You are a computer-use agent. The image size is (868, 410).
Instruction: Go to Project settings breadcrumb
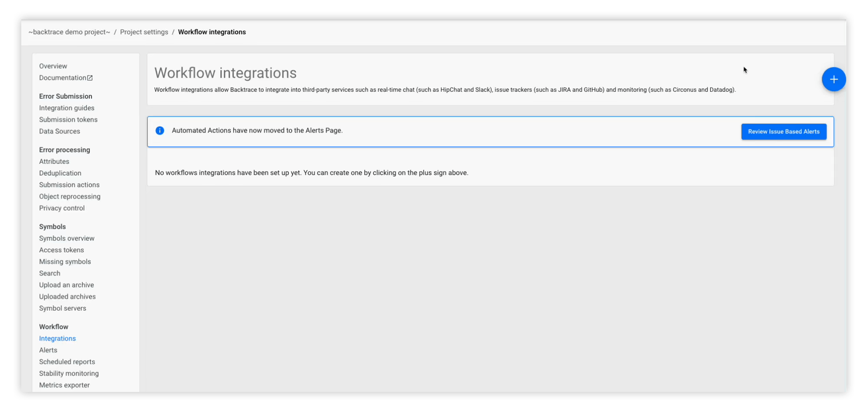click(144, 32)
